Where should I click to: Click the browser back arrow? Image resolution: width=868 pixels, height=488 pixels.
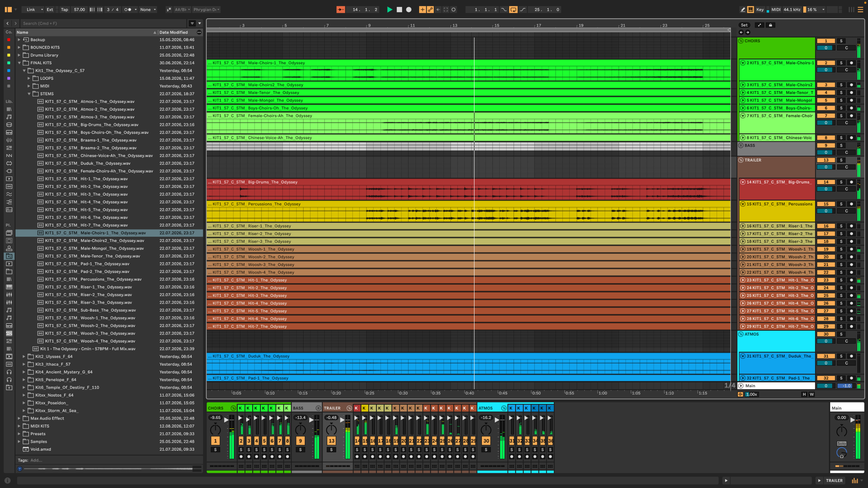pyautogui.click(x=7, y=23)
